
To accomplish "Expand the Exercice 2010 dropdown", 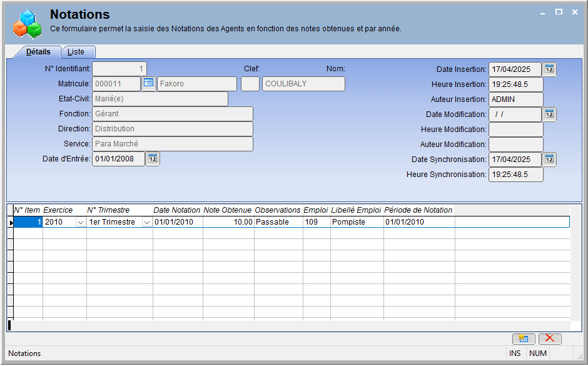I will coord(80,222).
